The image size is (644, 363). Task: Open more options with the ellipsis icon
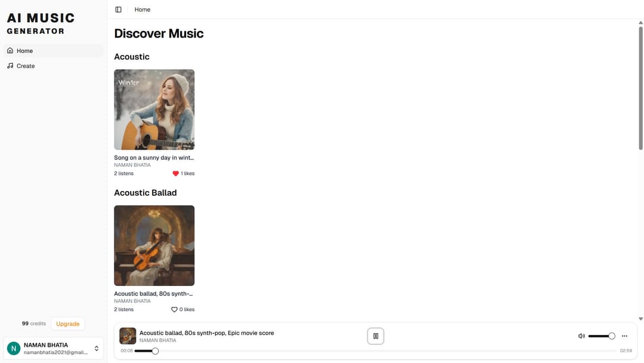pos(624,336)
